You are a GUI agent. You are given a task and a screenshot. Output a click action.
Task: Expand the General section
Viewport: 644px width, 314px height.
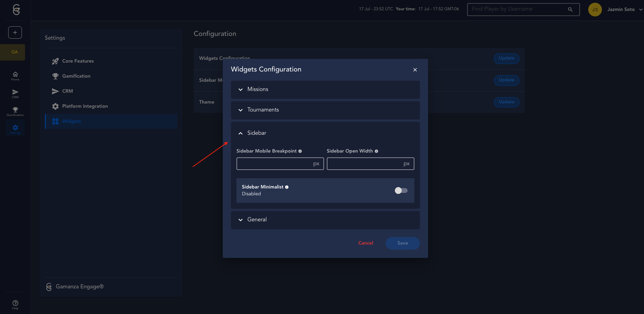click(325, 220)
